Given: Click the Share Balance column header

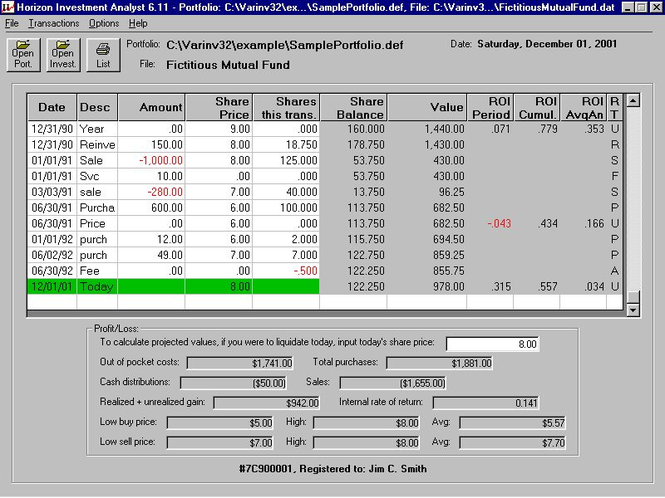Looking at the screenshot, I should pos(354,108).
